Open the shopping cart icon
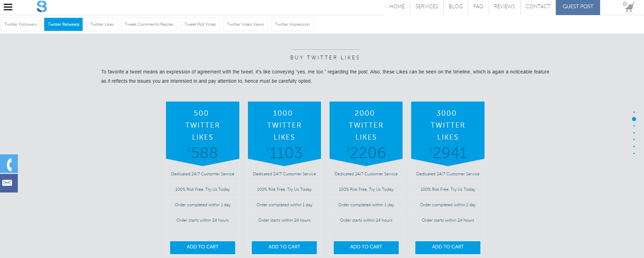The image size is (644, 258). point(630,7)
